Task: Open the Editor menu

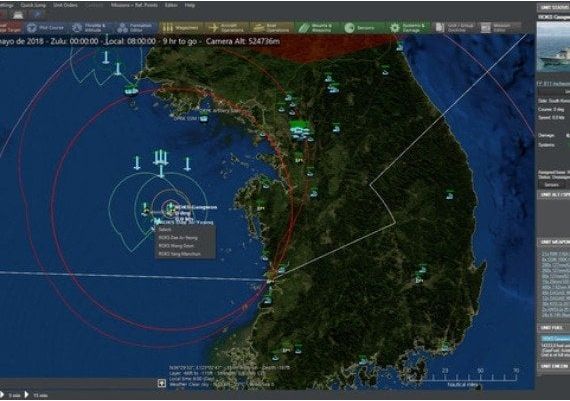Action: [x=171, y=5]
